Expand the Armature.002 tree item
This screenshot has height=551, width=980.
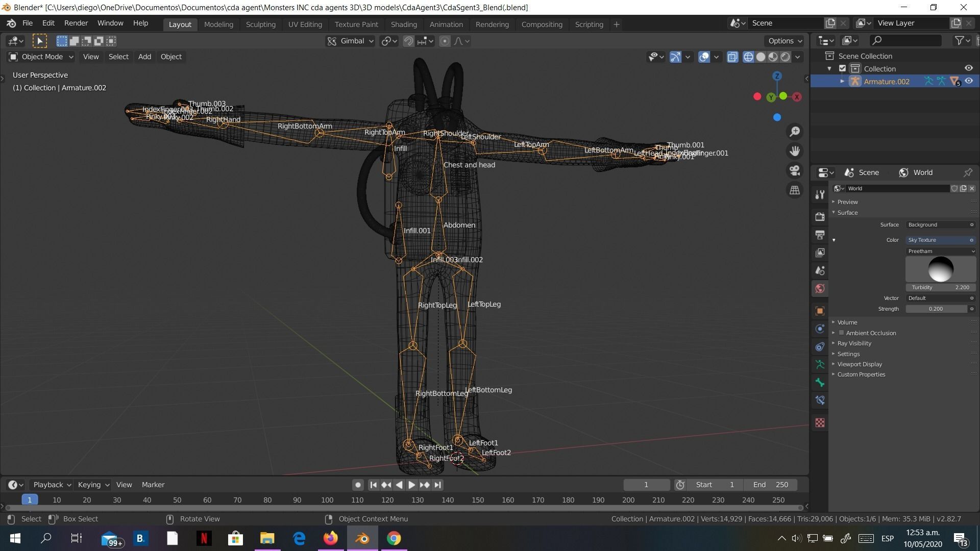[842, 81]
